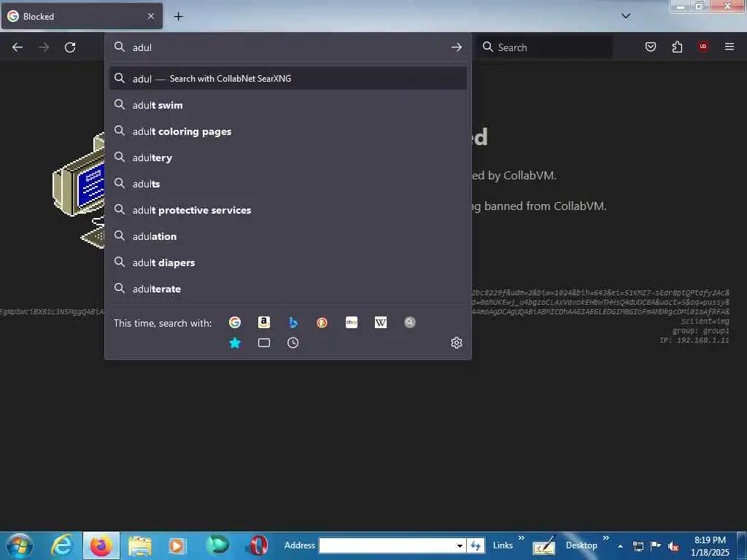Open the pen tablet input panel icon
747x560 pixels.
click(544, 545)
